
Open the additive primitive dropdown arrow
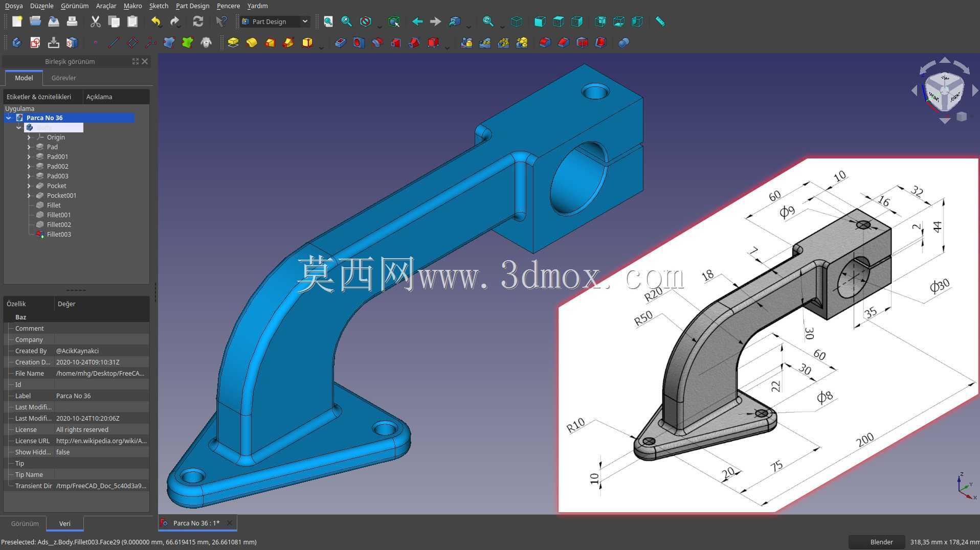[321, 47]
